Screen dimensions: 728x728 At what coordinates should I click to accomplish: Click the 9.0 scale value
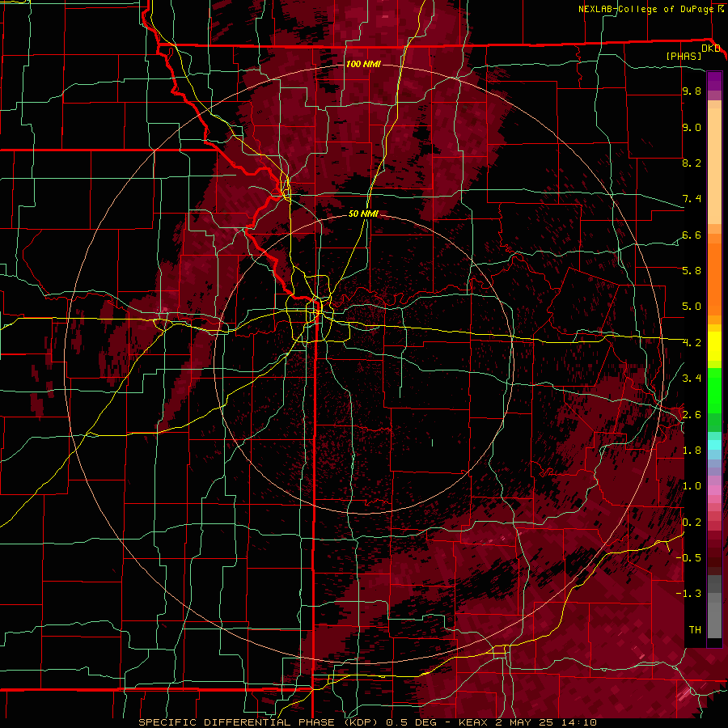point(692,127)
